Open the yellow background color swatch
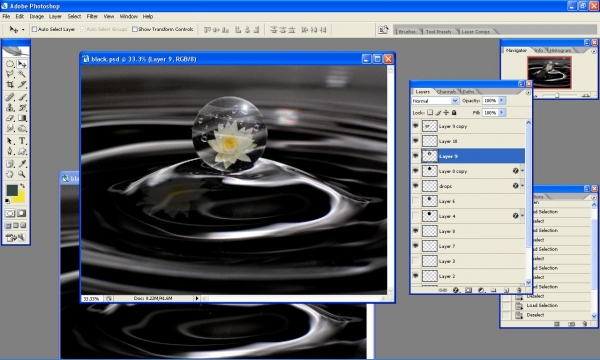 (x=20, y=198)
